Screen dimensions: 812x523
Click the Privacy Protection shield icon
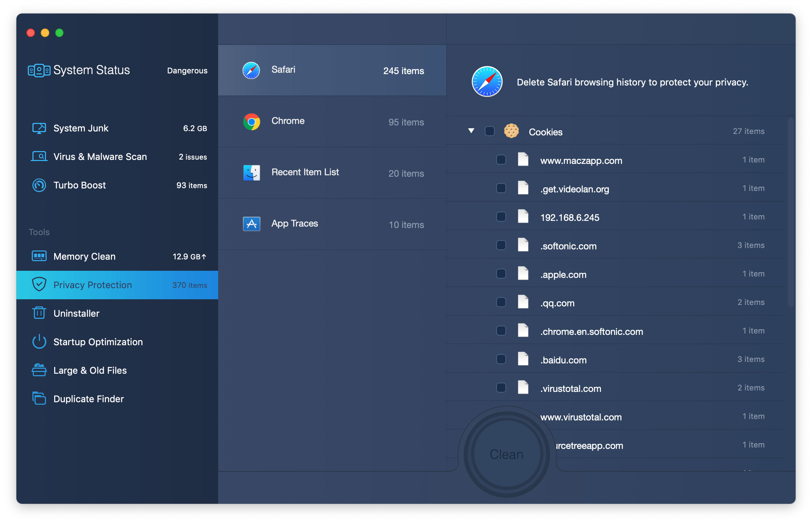coord(39,284)
